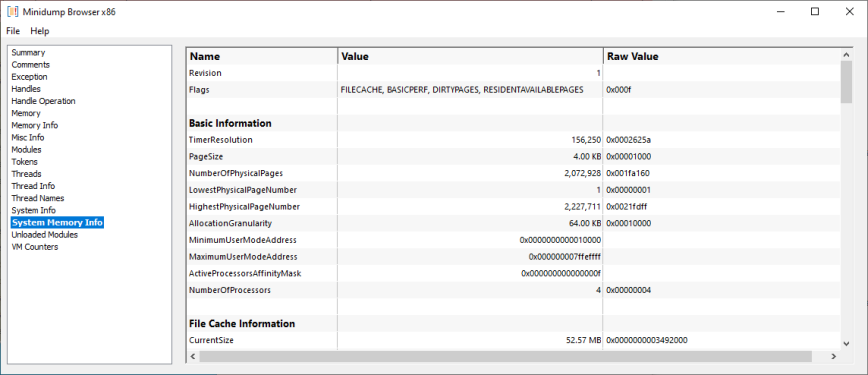The image size is (868, 375).
Task: Select the CurrentSize row name
Action: click(x=211, y=340)
